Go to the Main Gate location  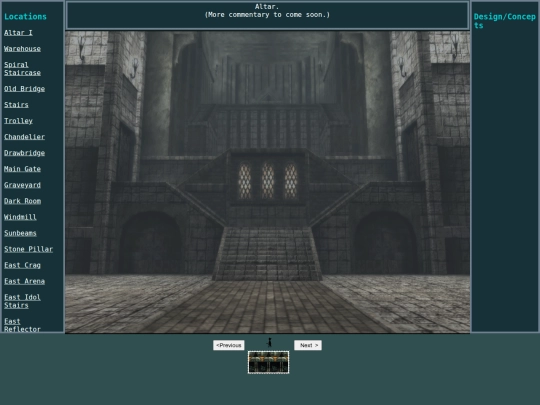(22, 169)
